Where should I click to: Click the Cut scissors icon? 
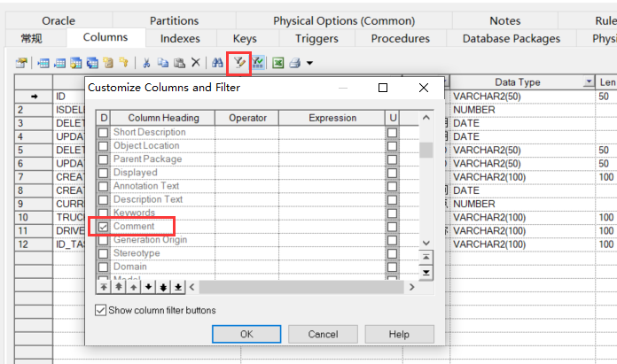pos(146,63)
